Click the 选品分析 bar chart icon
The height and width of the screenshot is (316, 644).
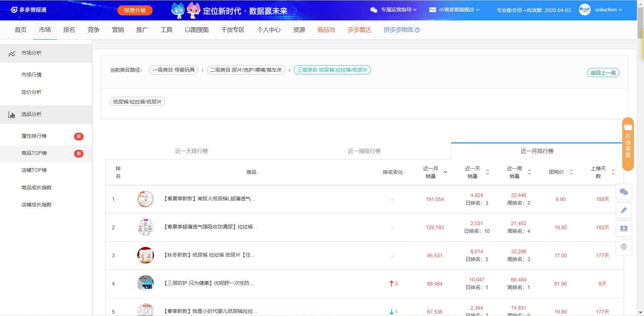[12, 115]
